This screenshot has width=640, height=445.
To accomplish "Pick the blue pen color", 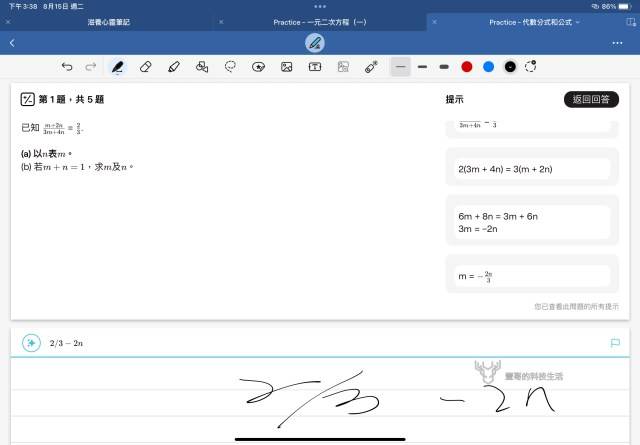I will (x=488, y=67).
